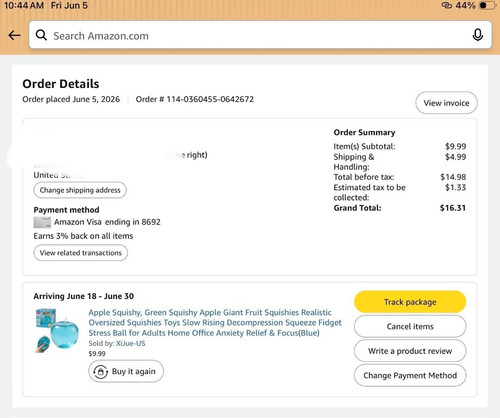Click the yellow Track package button
The height and width of the screenshot is (418, 500).
(x=410, y=302)
